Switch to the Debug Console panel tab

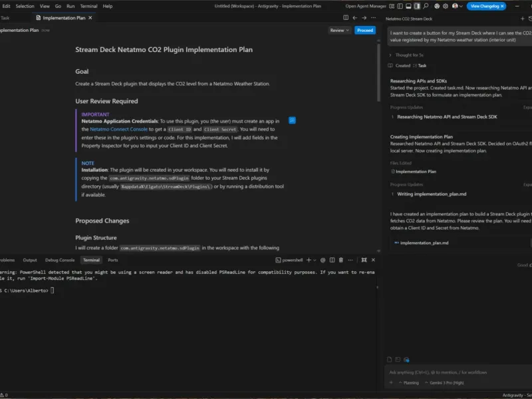click(60, 260)
